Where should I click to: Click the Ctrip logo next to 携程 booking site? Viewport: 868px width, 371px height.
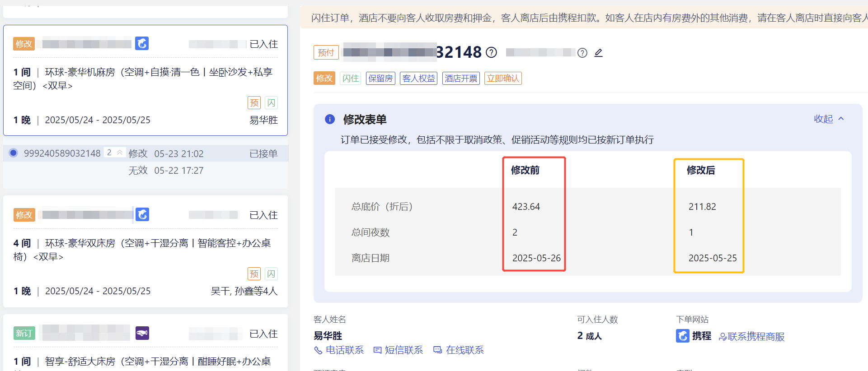pyautogui.click(x=682, y=336)
